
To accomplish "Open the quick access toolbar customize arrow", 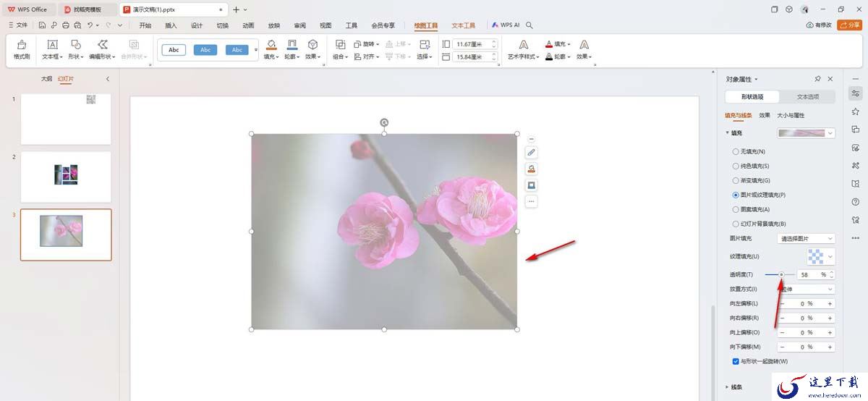I will point(119,25).
